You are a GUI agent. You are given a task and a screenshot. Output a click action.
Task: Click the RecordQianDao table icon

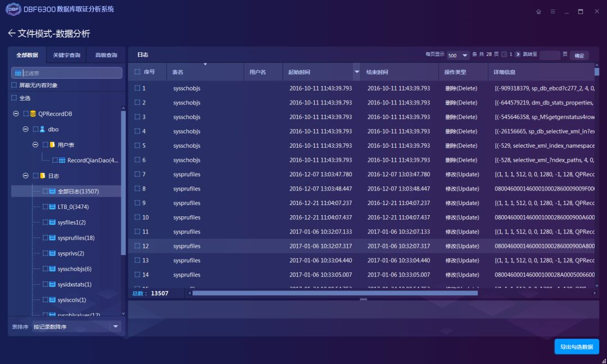(x=62, y=160)
